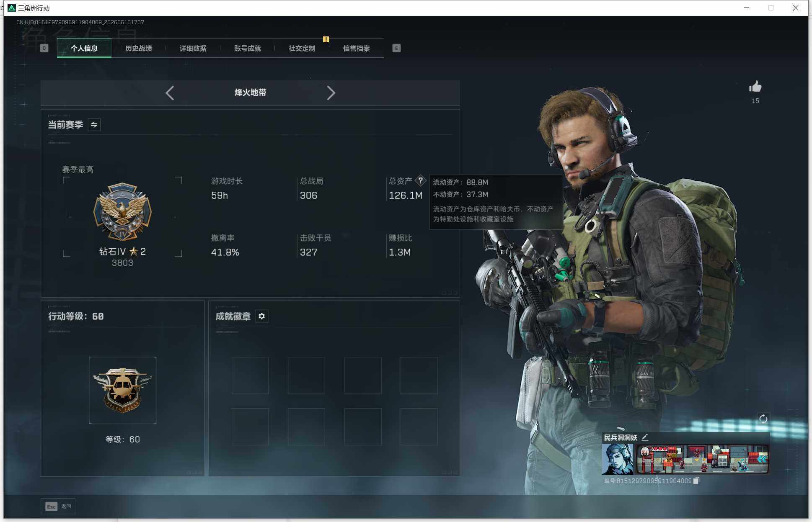
Task: Click the 击败干员 327 value
Action: pyautogui.click(x=308, y=252)
